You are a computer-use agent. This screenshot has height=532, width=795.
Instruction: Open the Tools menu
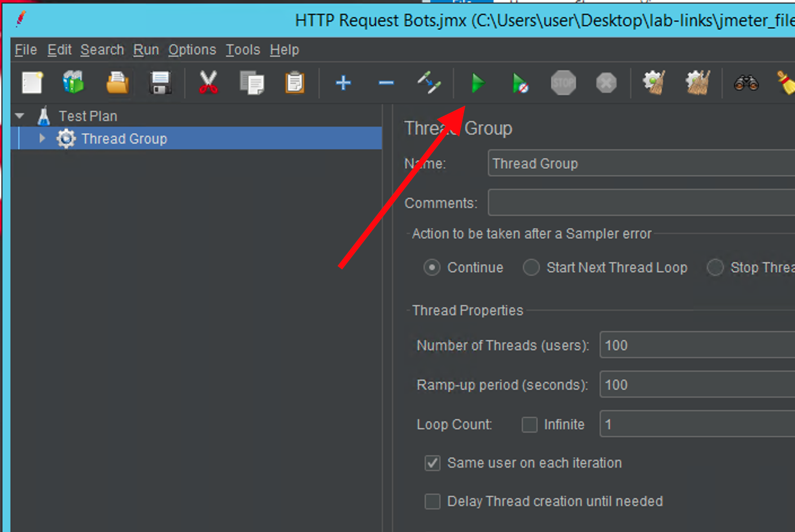(x=243, y=50)
